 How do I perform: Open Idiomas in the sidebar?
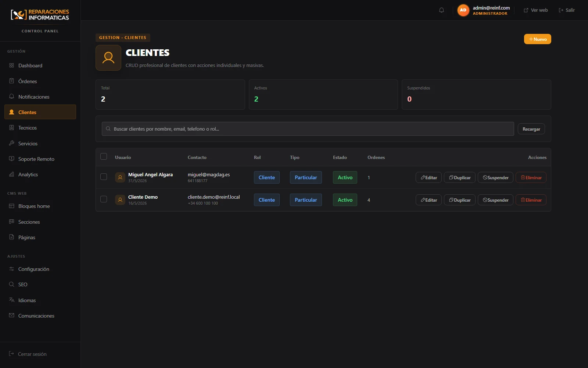(x=40, y=300)
